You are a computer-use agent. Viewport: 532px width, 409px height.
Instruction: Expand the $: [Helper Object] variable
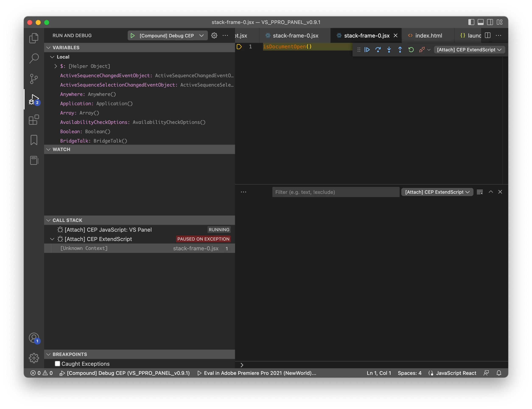click(56, 66)
